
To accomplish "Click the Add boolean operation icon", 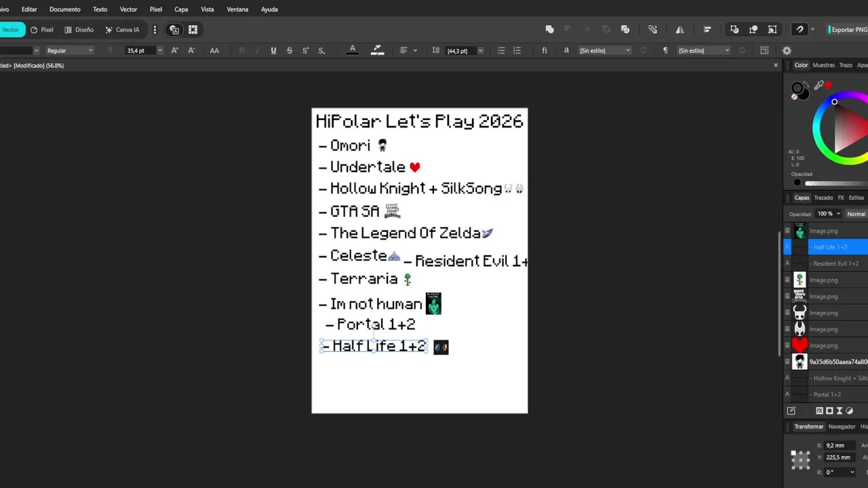I will (x=550, y=30).
